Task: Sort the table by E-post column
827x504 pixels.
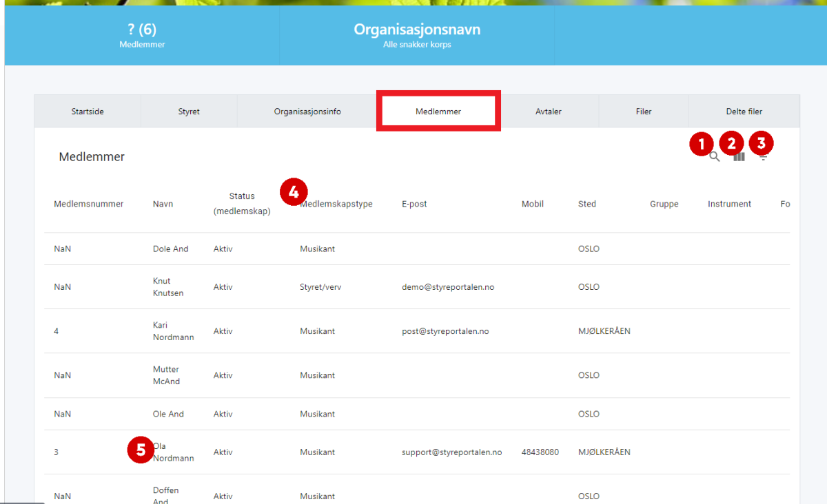Action: click(x=414, y=204)
